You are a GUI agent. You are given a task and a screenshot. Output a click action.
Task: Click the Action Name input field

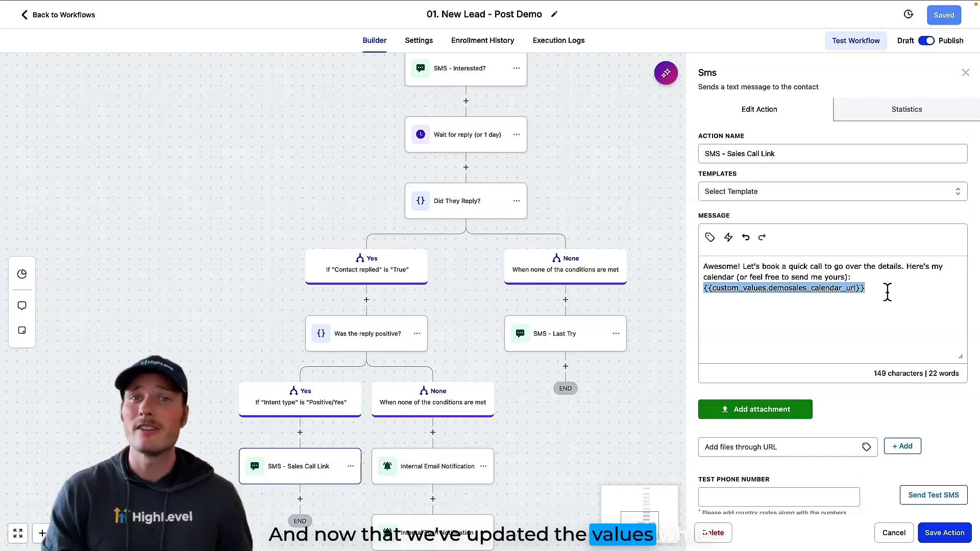tap(832, 154)
